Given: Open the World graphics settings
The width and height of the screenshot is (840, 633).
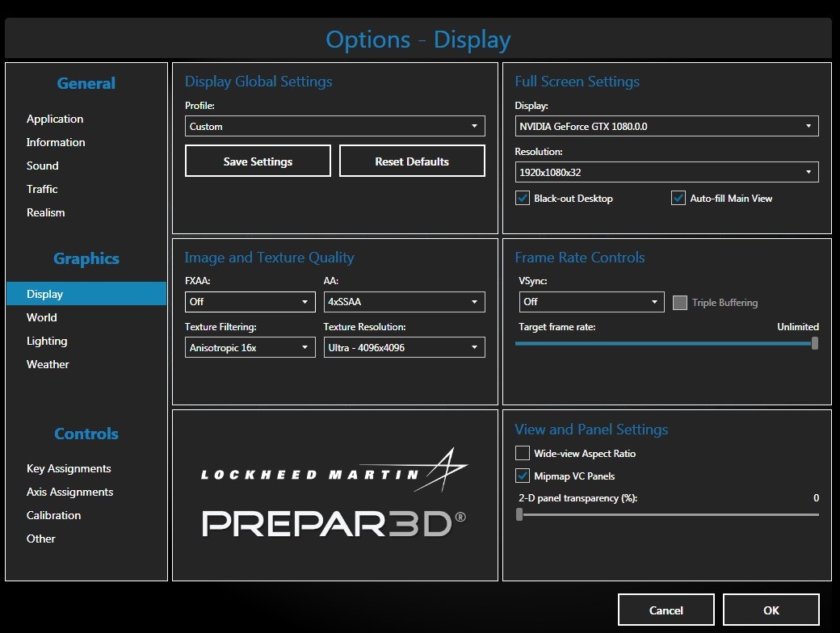Looking at the screenshot, I should tap(42, 317).
